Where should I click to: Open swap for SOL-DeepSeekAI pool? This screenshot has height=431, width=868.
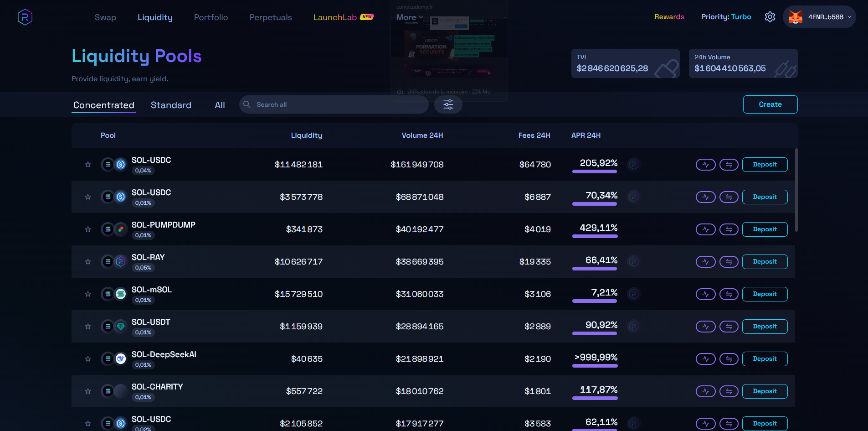(729, 359)
